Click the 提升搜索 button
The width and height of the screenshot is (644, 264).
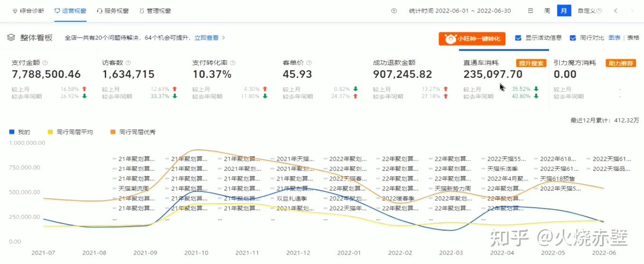tap(532, 63)
